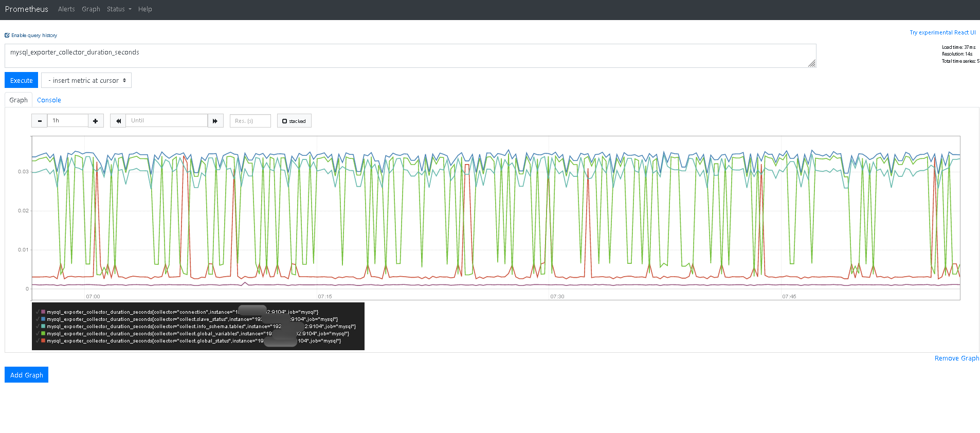Open the Alerts page from navbar
This screenshot has height=433, width=980.
point(66,9)
